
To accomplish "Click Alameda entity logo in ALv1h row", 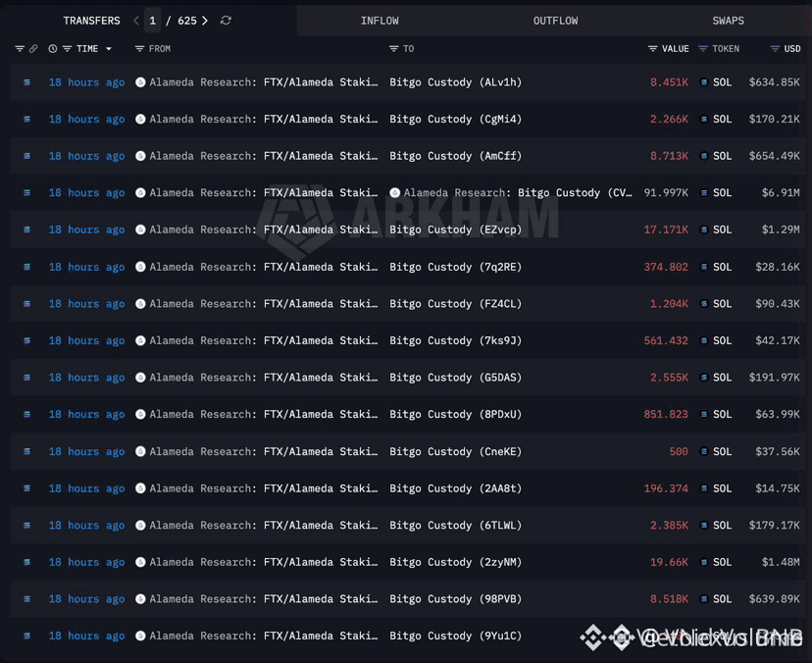I will click(x=140, y=82).
